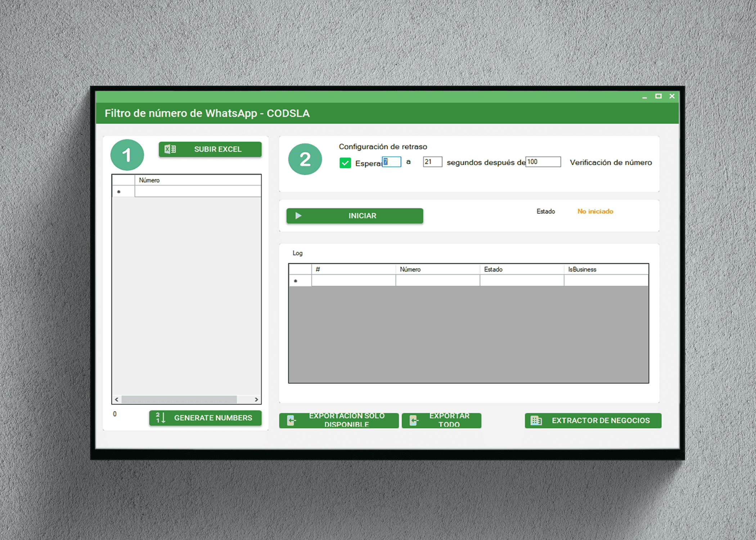Click the Excel icon on Subir Excel
Viewport: 756px width, 540px height.
[170, 149]
